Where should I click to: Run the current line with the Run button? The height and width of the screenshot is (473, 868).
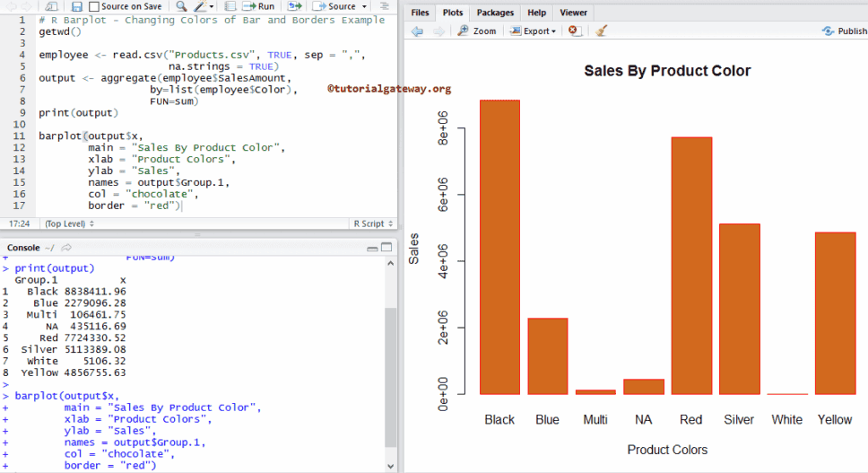258,6
